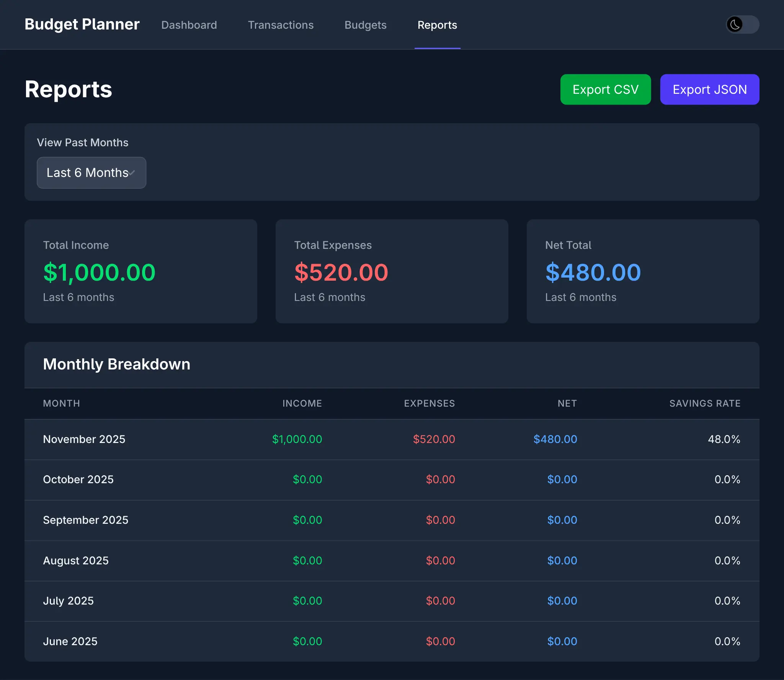This screenshot has width=784, height=680.
Task: Click the Net Total card showing $480.00
Action: (x=643, y=271)
